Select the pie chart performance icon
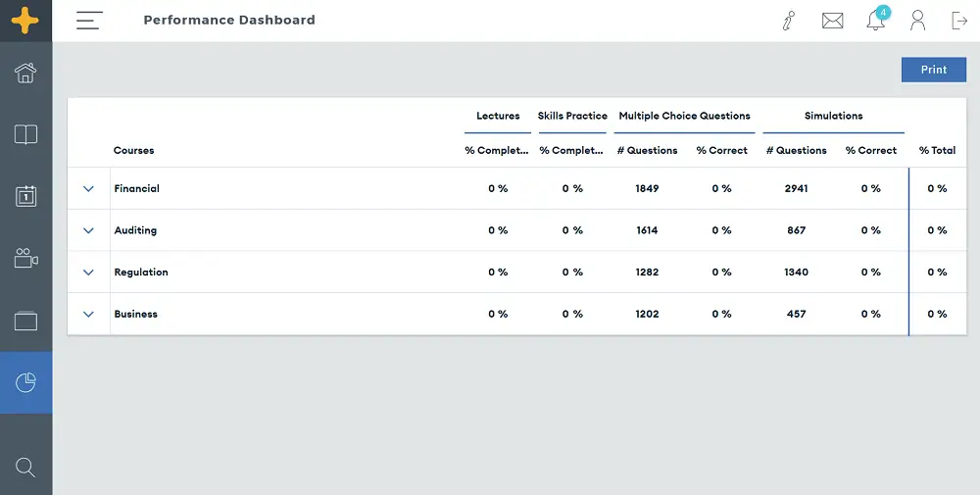The width and height of the screenshot is (980, 495). pyautogui.click(x=25, y=382)
